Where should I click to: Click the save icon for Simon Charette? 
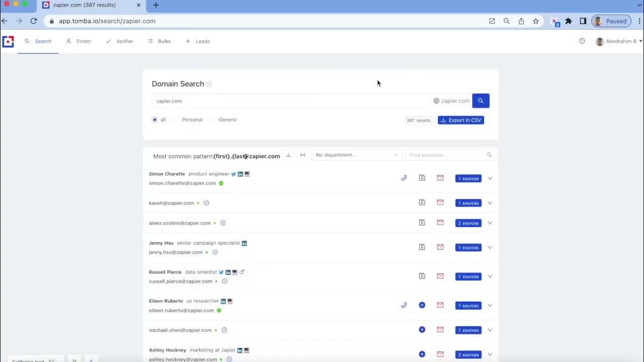[x=422, y=178]
